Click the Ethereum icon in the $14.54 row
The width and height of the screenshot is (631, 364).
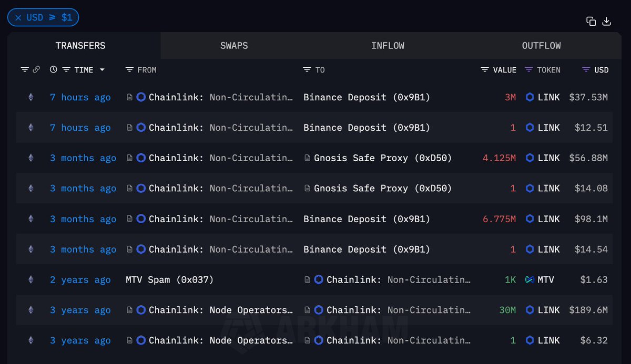coord(30,249)
